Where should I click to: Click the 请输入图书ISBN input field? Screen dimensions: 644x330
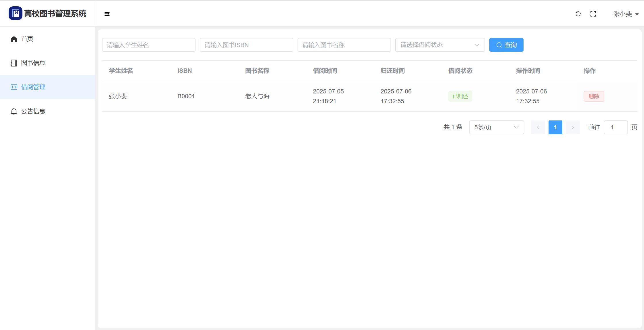tap(246, 45)
